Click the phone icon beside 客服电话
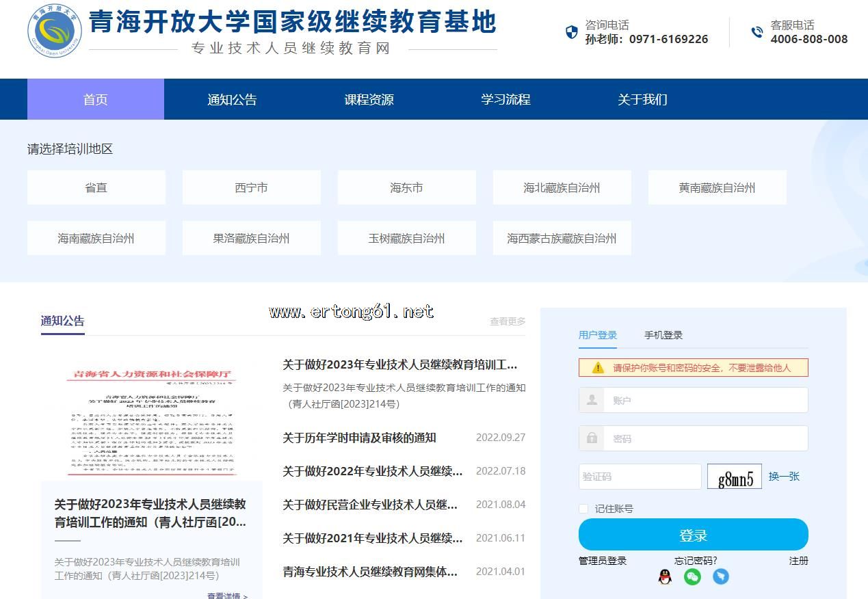Viewport: 868px width, 599px height. click(757, 32)
